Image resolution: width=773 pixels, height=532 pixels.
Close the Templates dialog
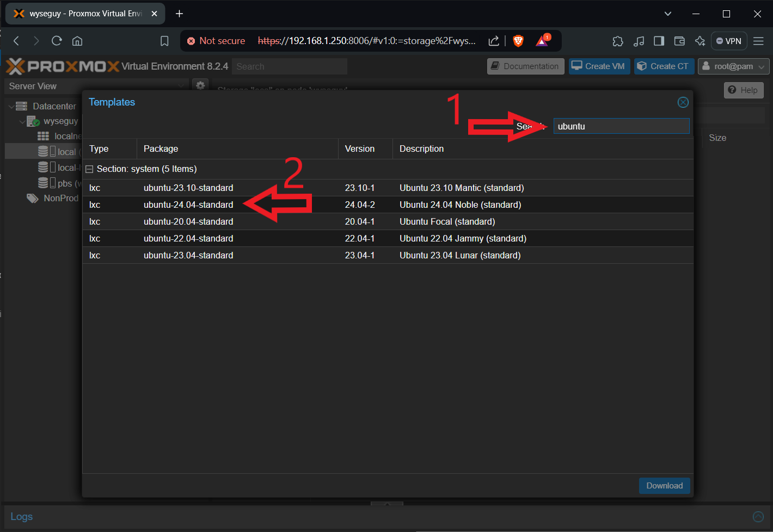[x=683, y=102]
